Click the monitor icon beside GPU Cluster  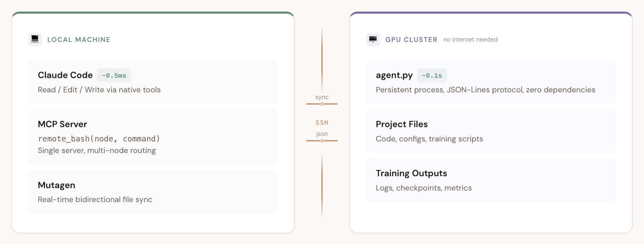pos(373,40)
